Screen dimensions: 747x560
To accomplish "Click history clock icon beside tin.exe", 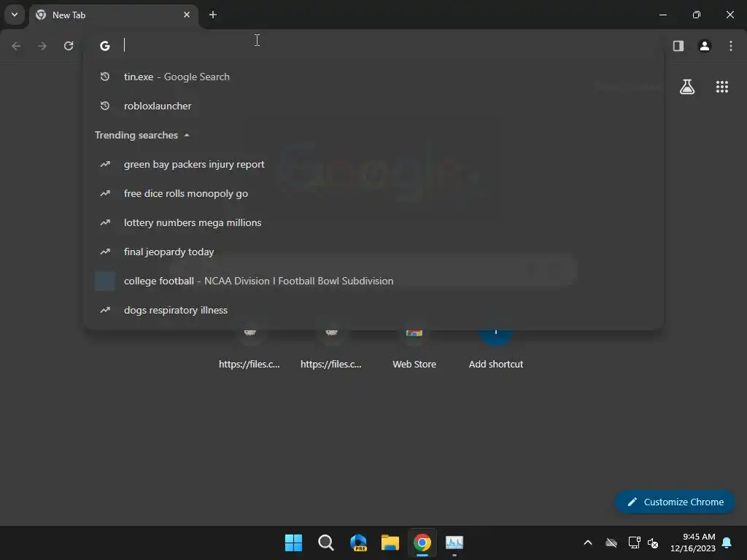I will click(105, 77).
